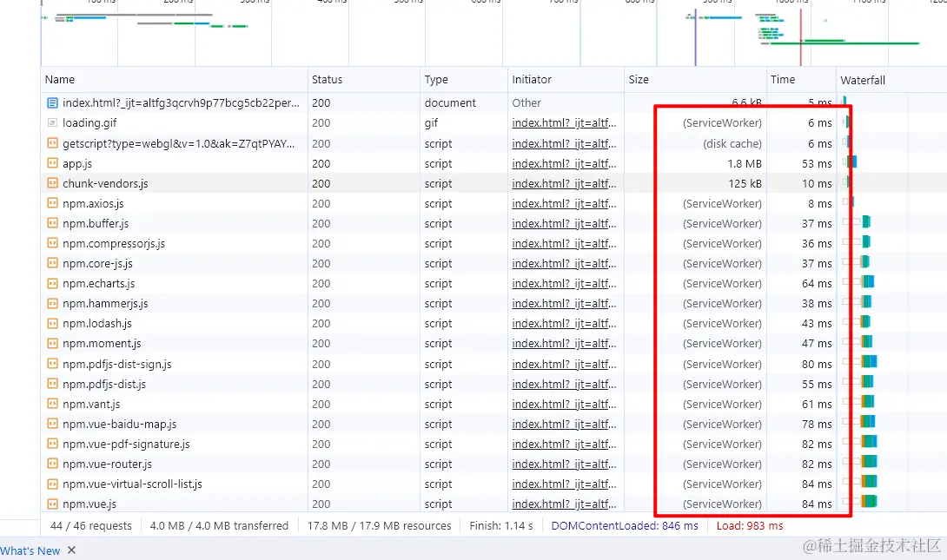947x560 pixels.
Task: Click the 125 kB size of chunk-vendors.js
Action: pyautogui.click(x=745, y=183)
